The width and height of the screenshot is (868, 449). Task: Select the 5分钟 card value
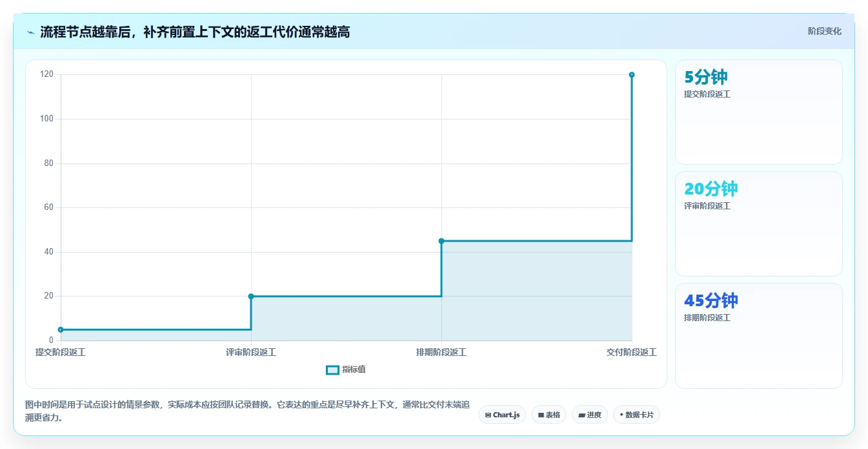706,78
